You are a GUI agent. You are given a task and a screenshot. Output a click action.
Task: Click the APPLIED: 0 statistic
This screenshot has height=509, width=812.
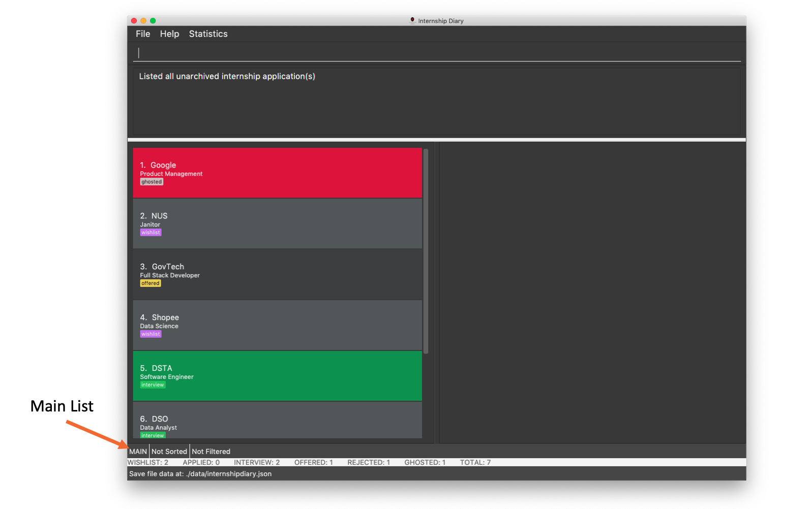click(x=201, y=463)
